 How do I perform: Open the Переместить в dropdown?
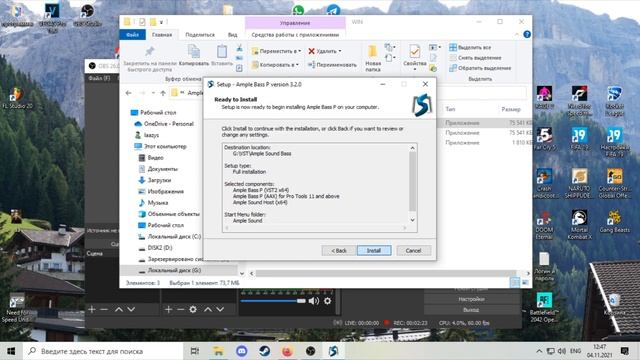(276, 51)
